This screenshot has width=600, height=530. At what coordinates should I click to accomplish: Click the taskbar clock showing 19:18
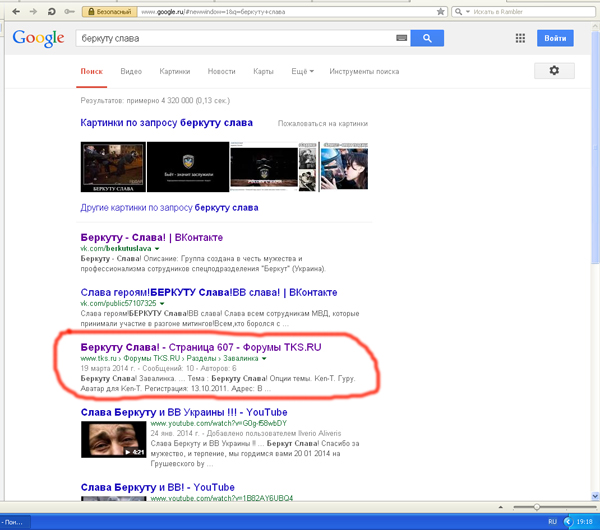pos(584,522)
